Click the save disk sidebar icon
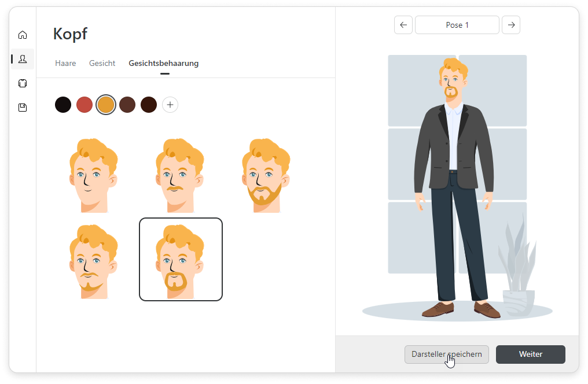The width and height of the screenshot is (588, 384). 23,108
